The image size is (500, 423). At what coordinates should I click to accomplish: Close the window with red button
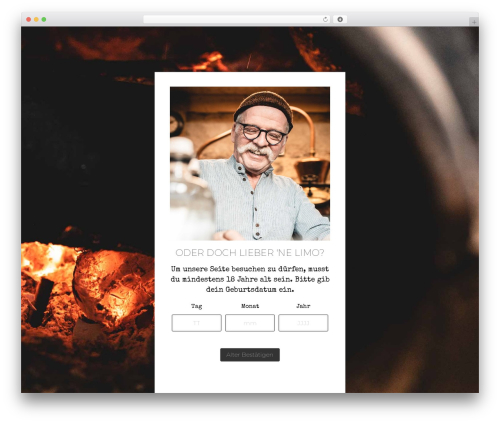click(29, 19)
